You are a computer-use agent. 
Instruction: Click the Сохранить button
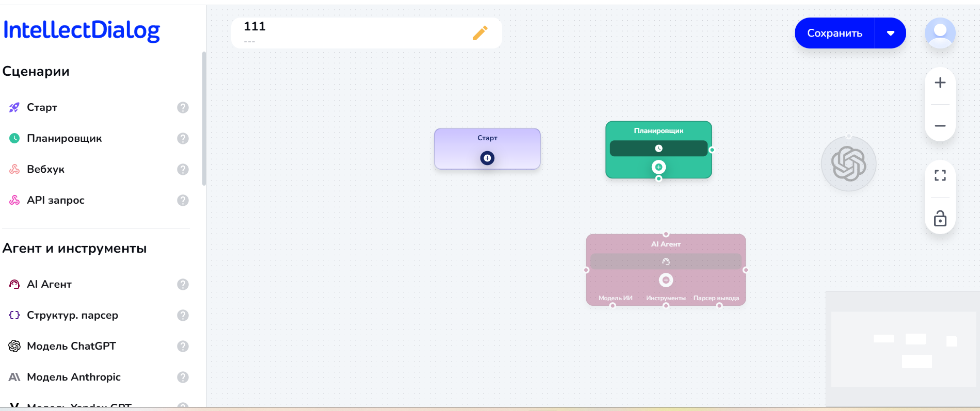pos(834,33)
